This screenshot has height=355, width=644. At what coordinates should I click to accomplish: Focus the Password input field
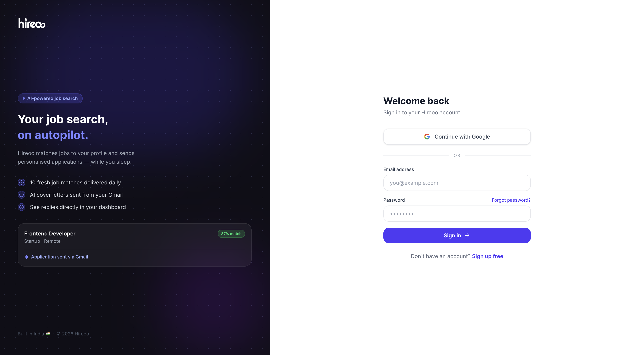457,214
